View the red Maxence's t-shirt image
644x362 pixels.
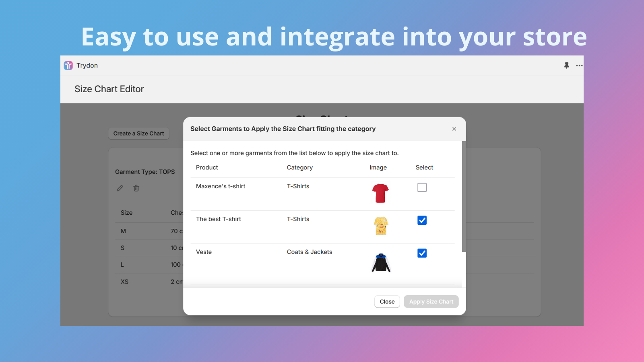[380, 193]
